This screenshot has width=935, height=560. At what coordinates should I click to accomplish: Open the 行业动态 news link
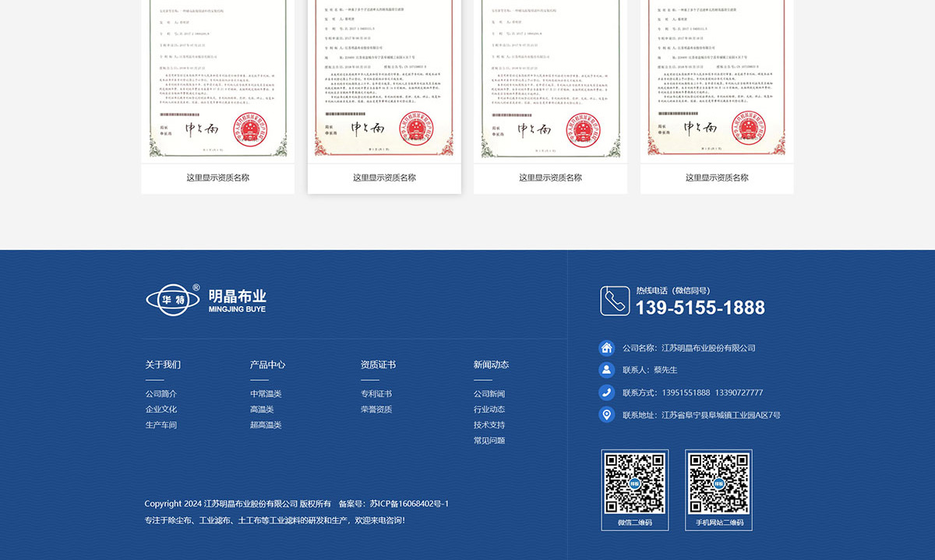489,410
